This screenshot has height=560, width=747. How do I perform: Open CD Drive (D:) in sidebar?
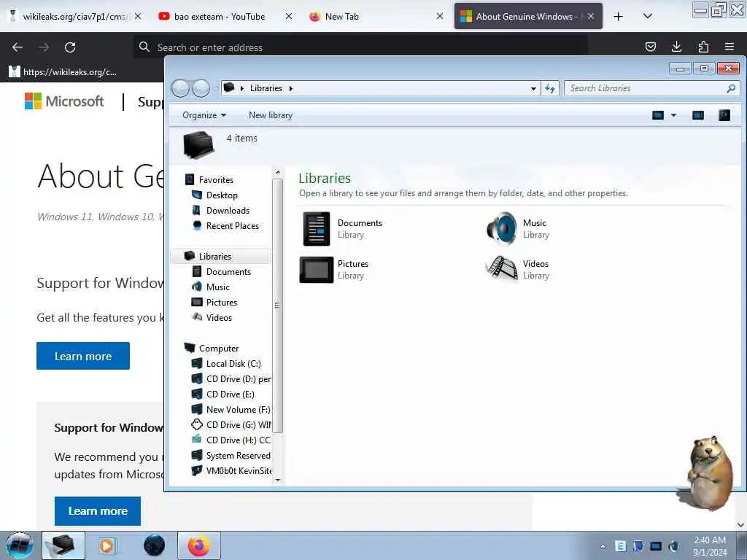tap(239, 379)
